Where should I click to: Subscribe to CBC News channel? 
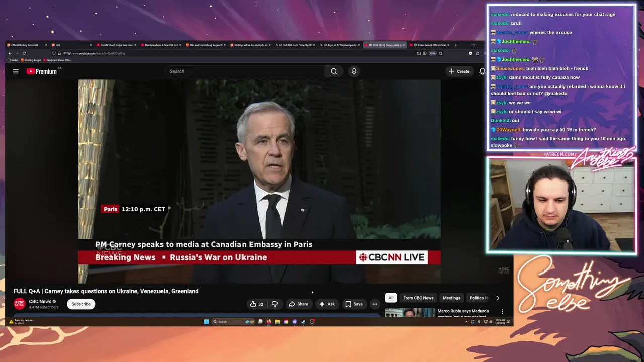point(81,304)
